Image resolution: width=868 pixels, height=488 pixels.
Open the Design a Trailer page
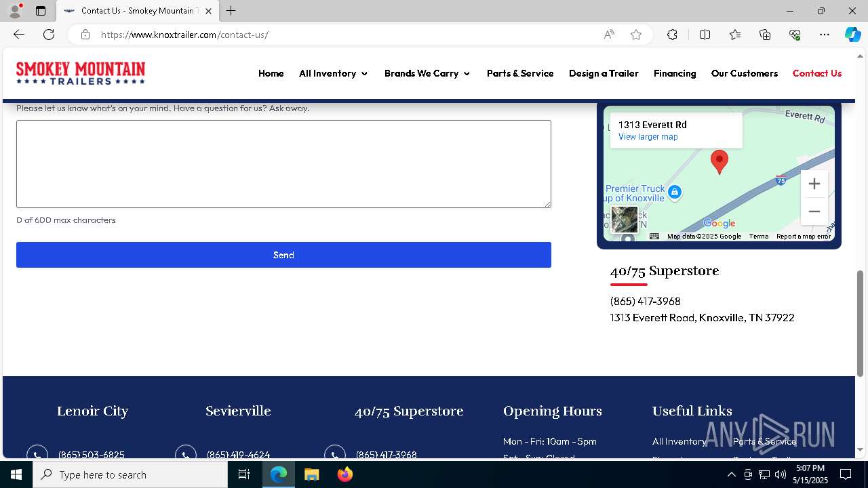pos(604,73)
